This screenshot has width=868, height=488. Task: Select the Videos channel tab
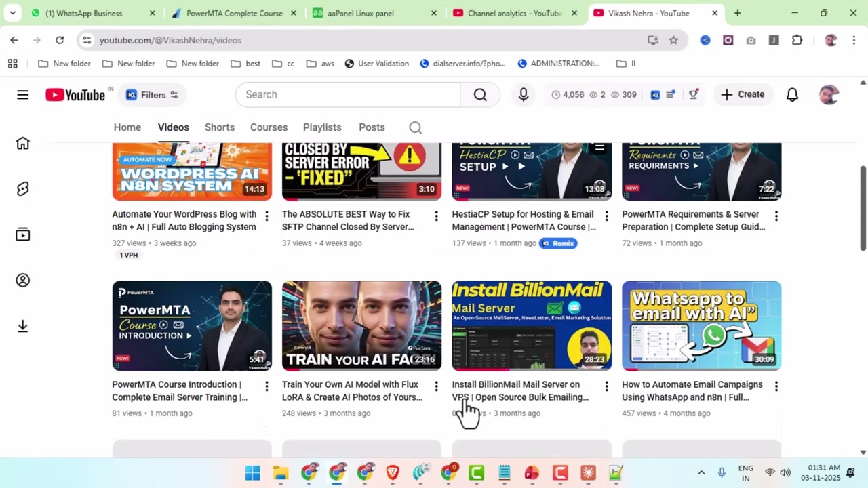pos(173,127)
